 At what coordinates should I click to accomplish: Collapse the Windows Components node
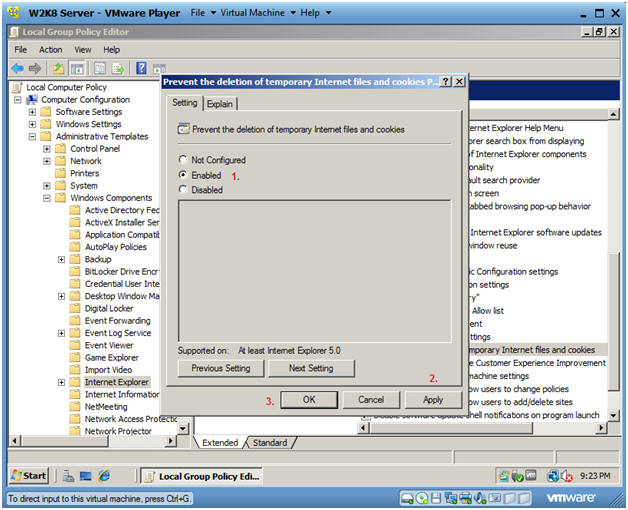(47, 198)
